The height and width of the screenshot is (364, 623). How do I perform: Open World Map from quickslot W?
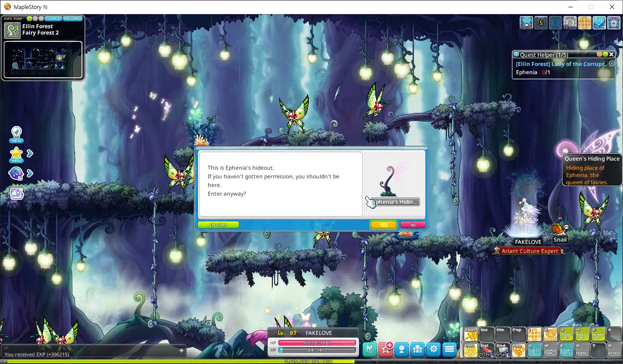[x=551, y=350]
